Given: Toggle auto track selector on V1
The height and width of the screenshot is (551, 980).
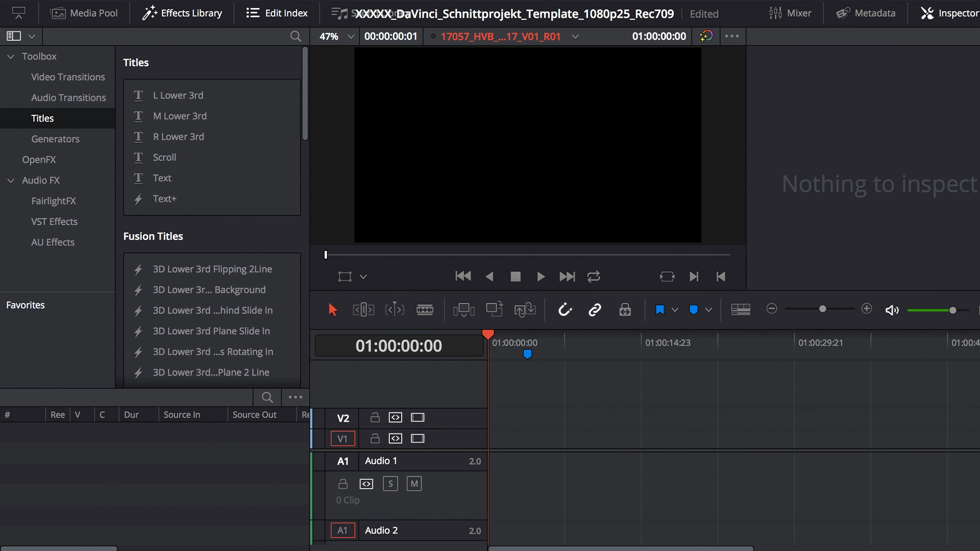Looking at the screenshot, I should click(x=395, y=438).
